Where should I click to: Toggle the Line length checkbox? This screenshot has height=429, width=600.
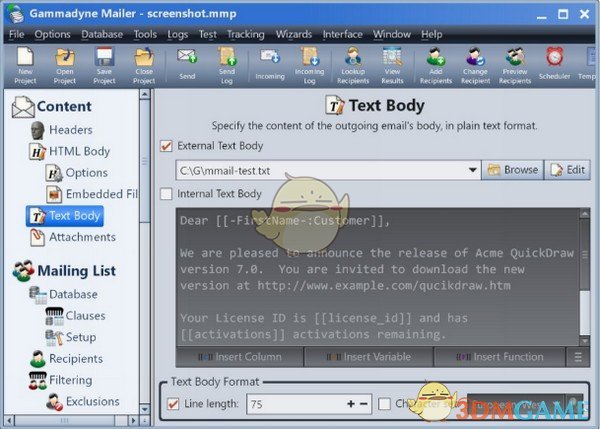tap(173, 404)
